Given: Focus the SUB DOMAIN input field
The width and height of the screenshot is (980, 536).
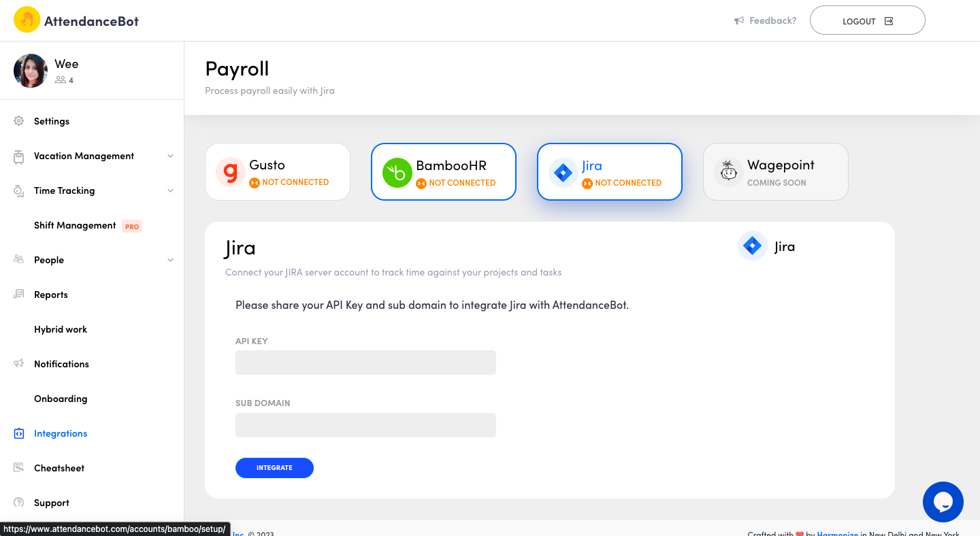Looking at the screenshot, I should pos(365,425).
